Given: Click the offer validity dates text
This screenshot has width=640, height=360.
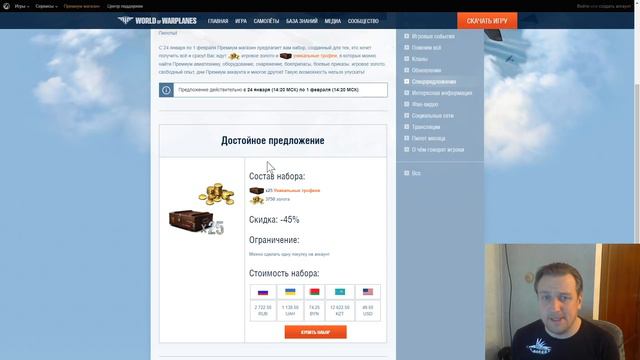Looking at the screenshot, I should coord(268,90).
